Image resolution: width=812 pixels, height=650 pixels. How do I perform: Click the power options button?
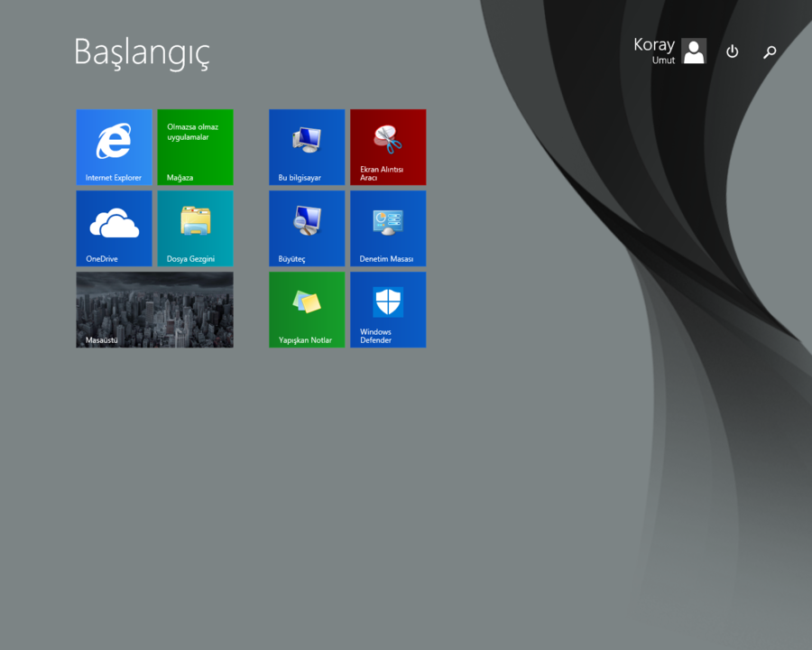pyautogui.click(x=733, y=51)
